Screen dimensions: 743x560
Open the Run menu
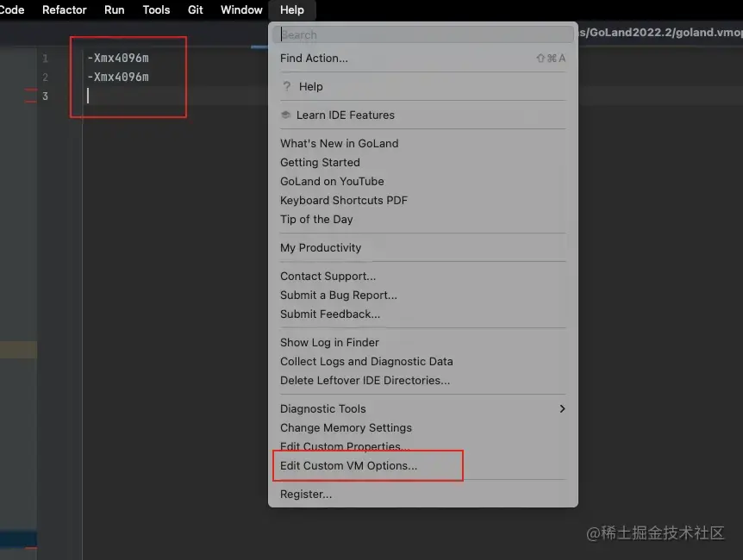pos(114,10)
